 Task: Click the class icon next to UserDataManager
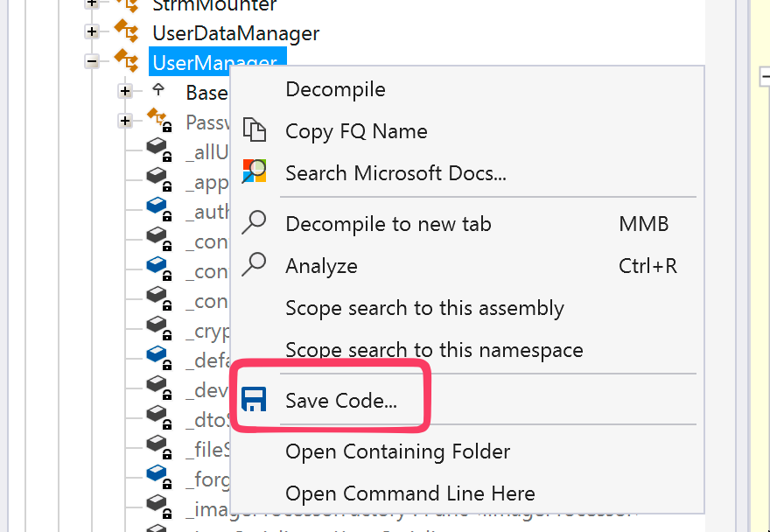coord(128,31)
